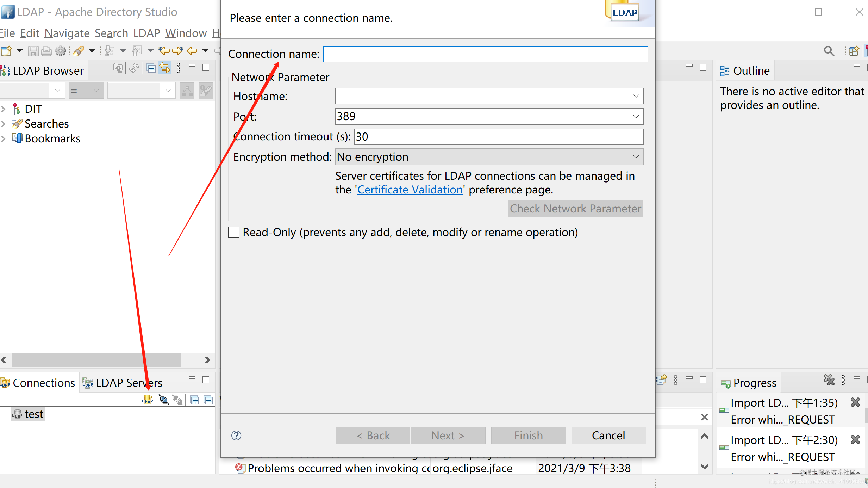Open the Navigate menu
868x488 pixels.
tap(67, 33)
